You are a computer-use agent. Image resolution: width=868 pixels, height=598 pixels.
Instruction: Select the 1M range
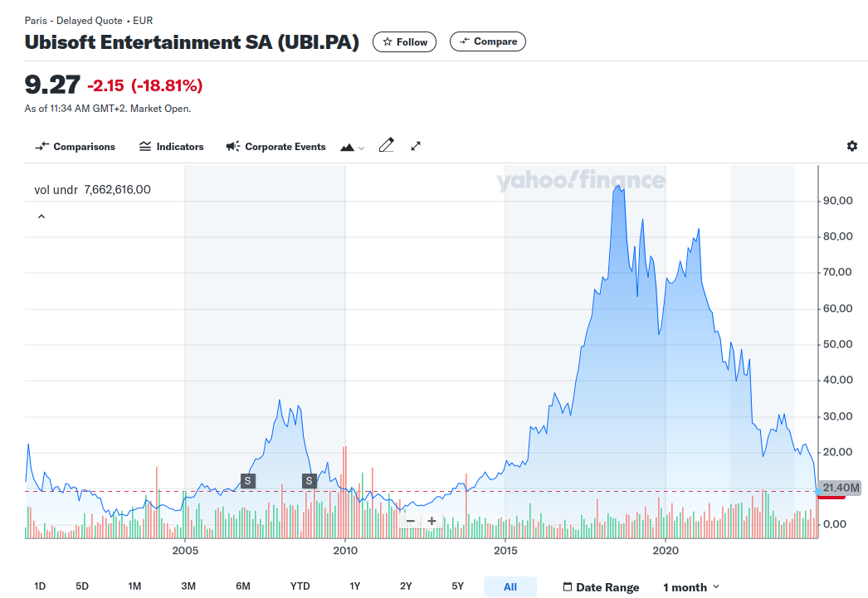(134, 586)
